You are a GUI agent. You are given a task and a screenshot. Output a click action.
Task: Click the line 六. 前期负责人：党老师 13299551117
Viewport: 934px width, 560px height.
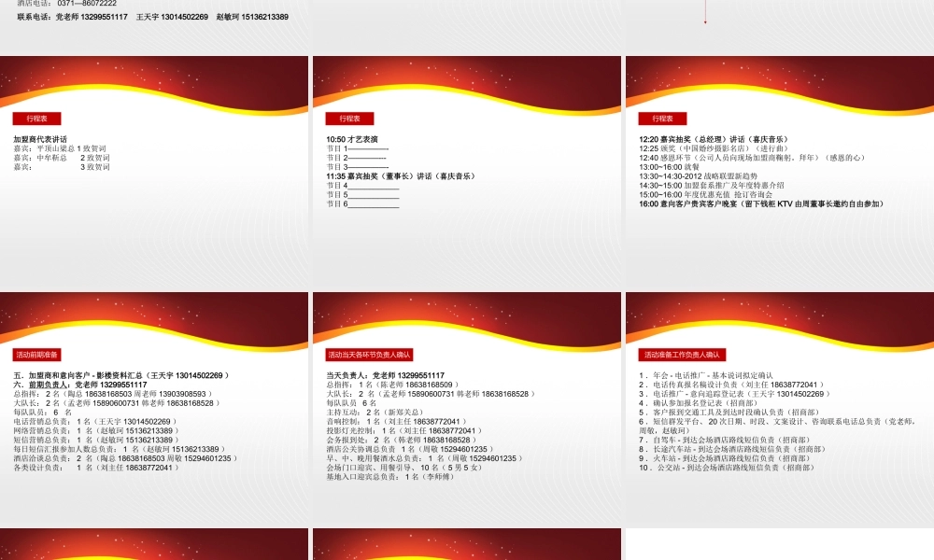tap(80, 385)
